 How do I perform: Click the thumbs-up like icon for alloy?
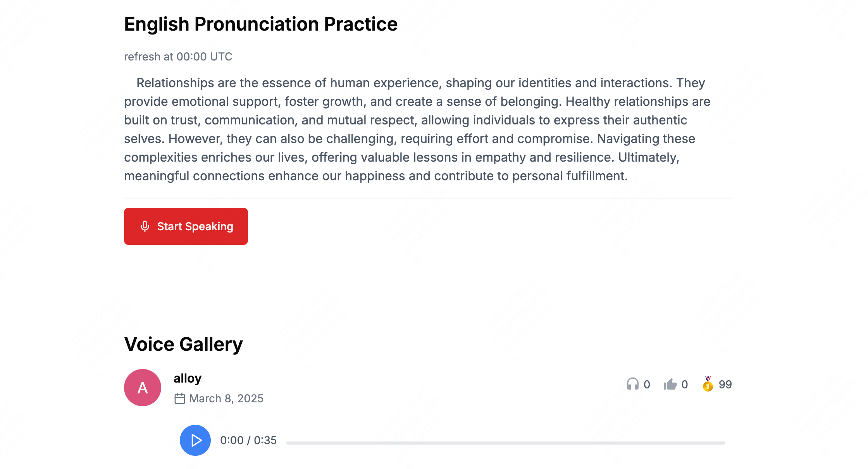670,384
